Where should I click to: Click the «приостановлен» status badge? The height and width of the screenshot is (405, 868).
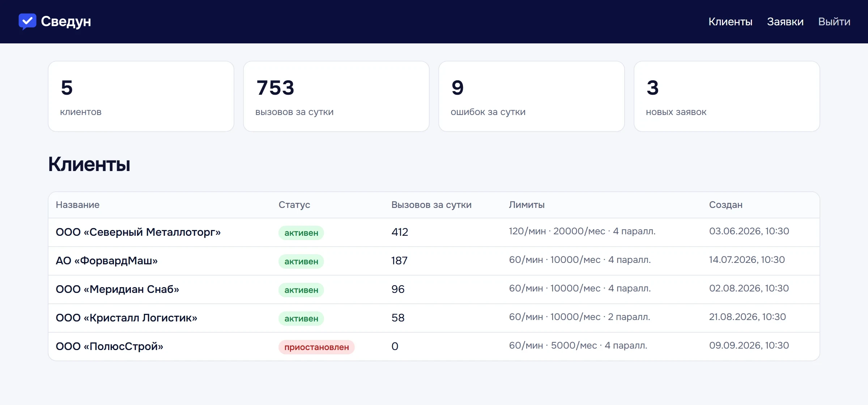[316, 347]
